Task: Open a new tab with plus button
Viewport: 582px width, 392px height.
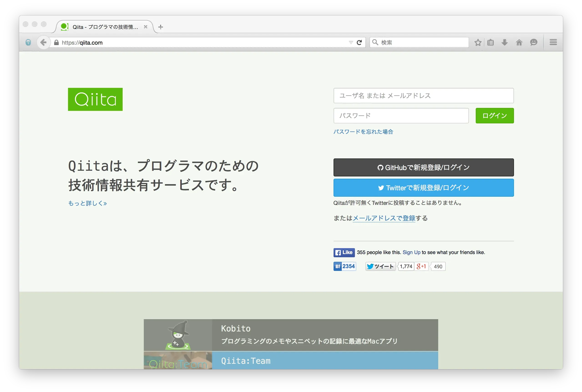Action: click(161, 27)
